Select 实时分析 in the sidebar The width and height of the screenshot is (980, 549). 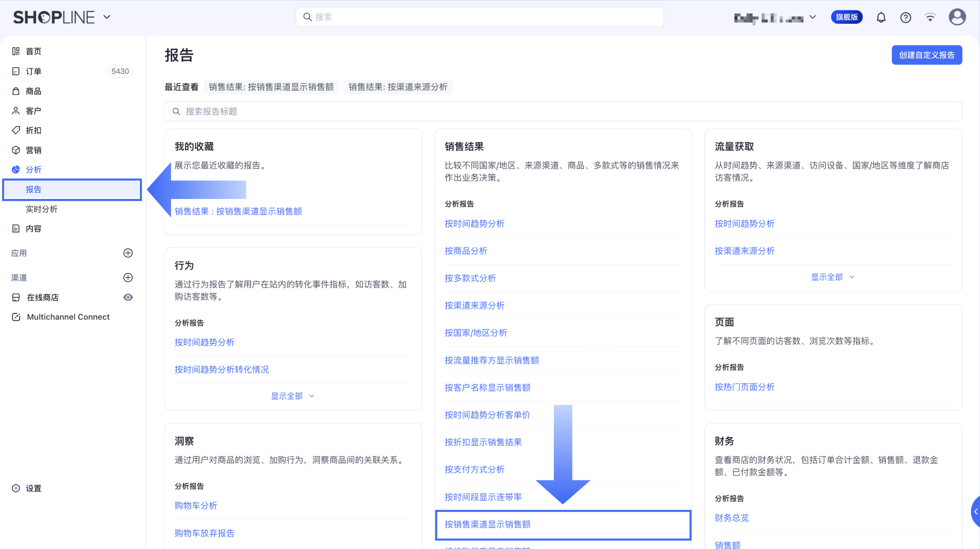(x=41, y=209)
